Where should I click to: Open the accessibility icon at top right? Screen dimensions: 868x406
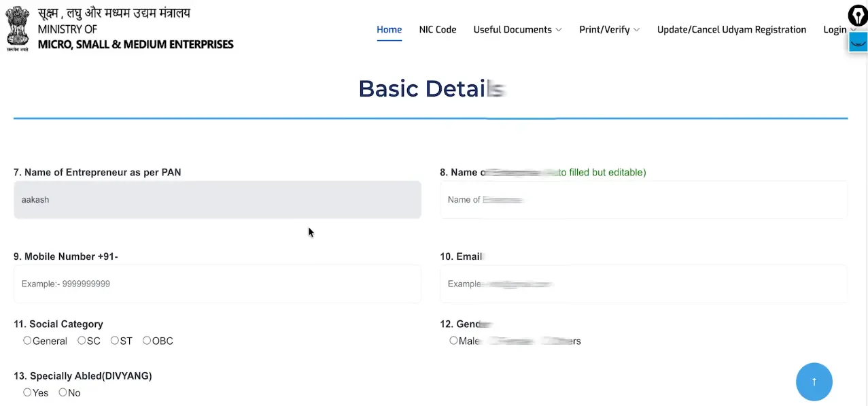(x=858, y=15)
